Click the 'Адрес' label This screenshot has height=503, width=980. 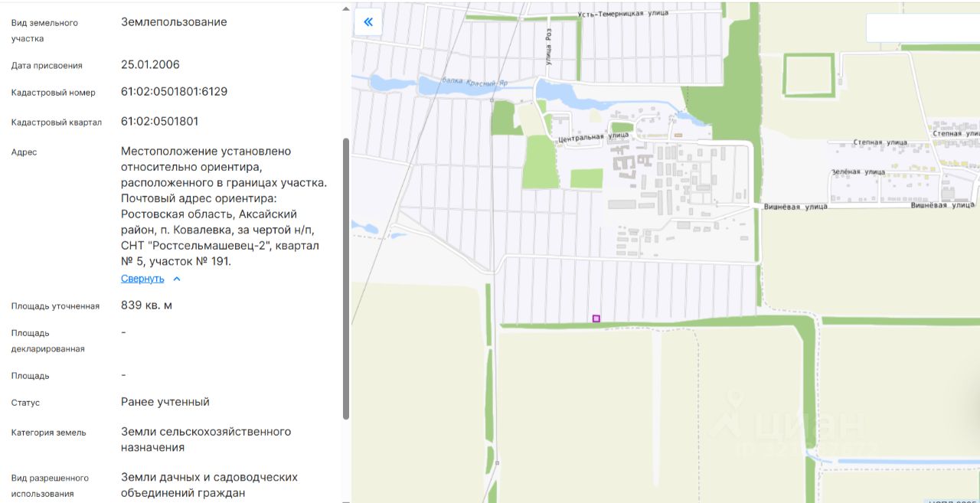click(x=24, y=152)
